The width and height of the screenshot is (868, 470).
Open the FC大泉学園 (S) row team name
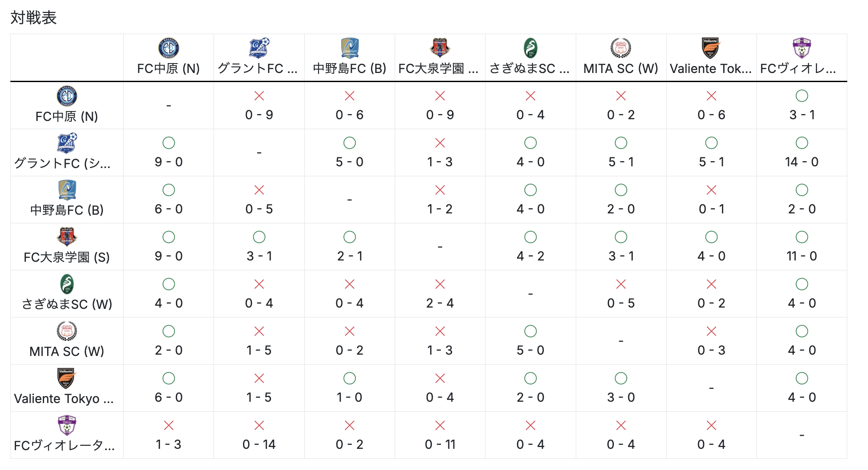pyautogui.click(x=67, y=257)
